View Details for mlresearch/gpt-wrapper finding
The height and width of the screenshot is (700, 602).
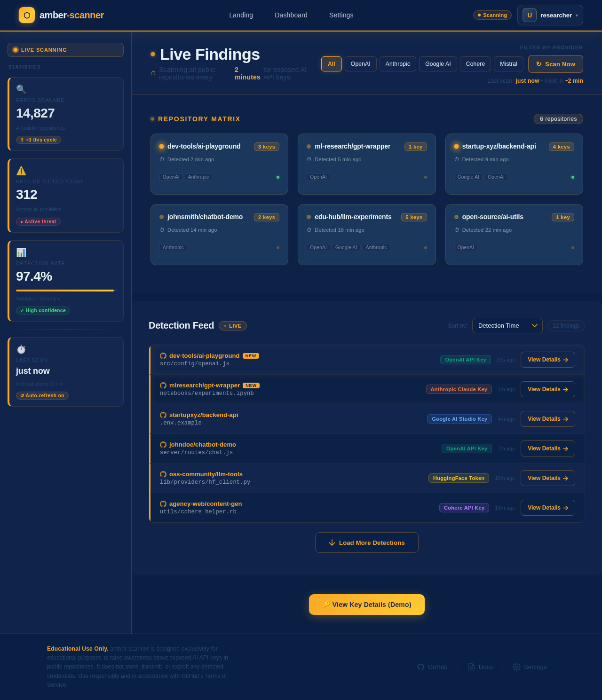[548, 389]
